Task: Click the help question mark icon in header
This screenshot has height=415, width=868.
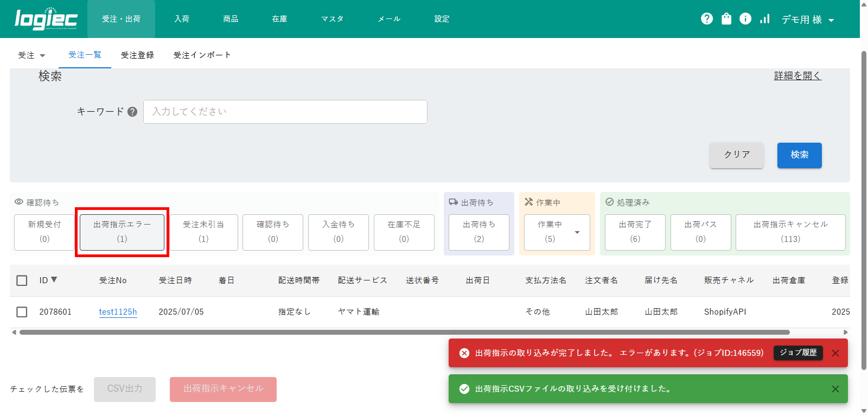Action: click(x=706, y=19)
